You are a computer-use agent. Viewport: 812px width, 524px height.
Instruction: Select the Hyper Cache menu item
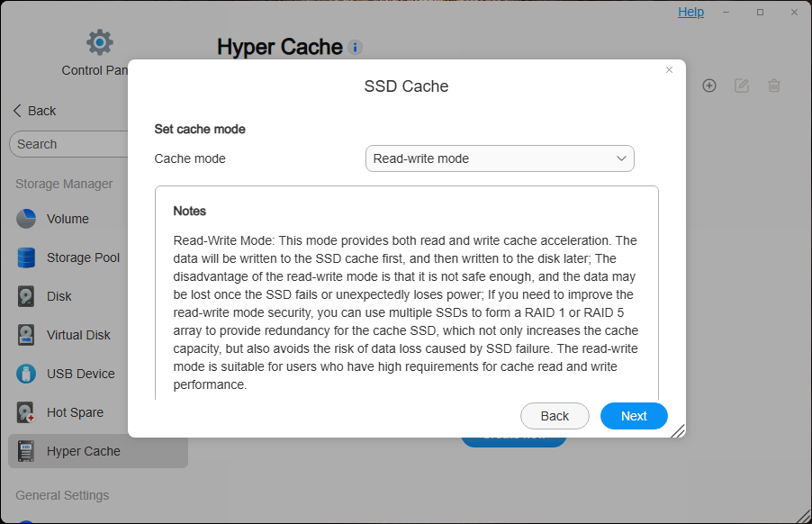tap(84, 451)
